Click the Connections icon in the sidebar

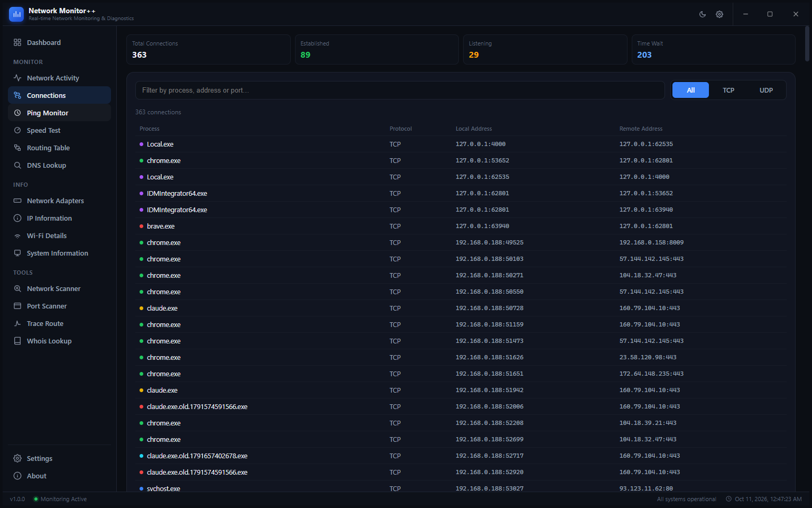[x=17, y=95]
